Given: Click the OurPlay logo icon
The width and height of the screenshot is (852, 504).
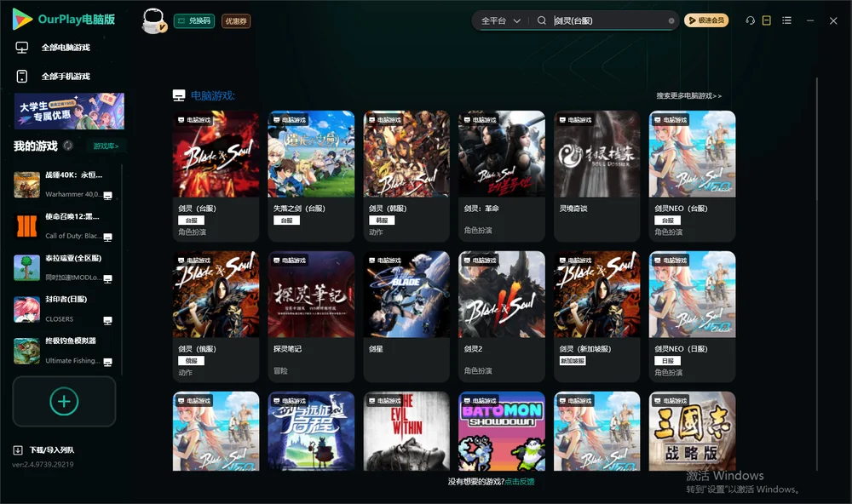Looking at the screenshot, I should [22, 20].
